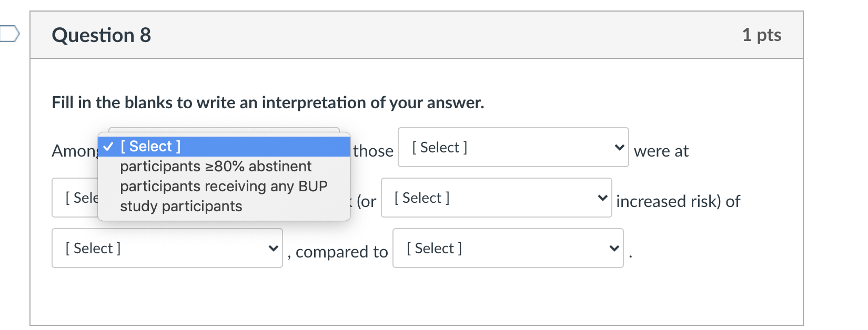Click the "were at" text
The width and height of the screenshot is (868, 330).
pyautogui.click(x=661, y=151)
